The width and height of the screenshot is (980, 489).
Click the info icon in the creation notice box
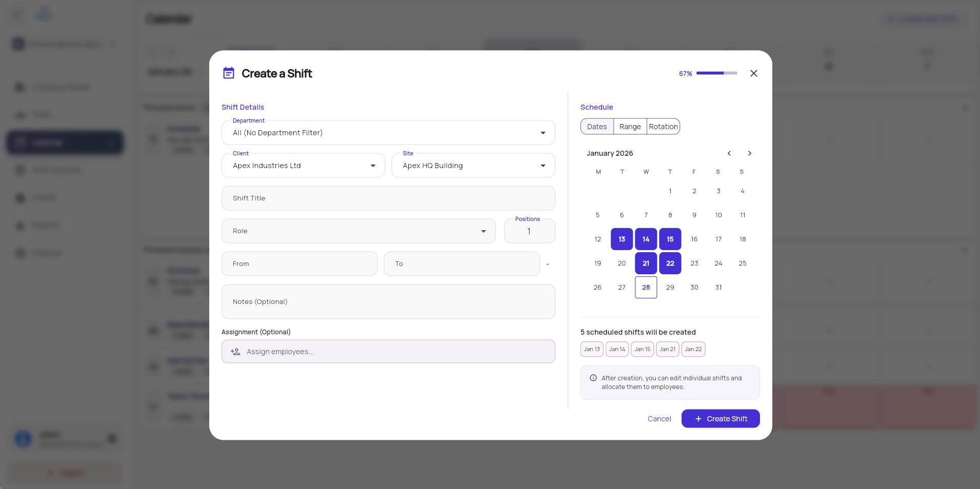[x=592, y=378]
